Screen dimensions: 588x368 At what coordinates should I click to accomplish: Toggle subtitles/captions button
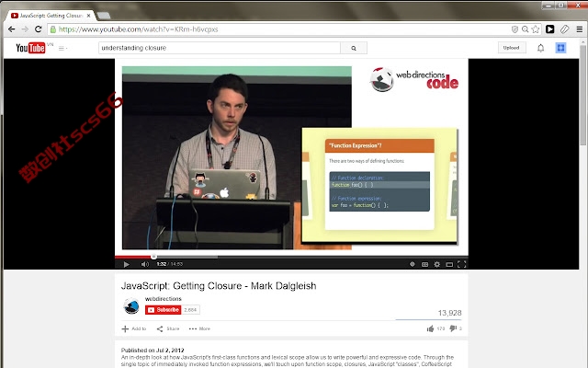424,264
